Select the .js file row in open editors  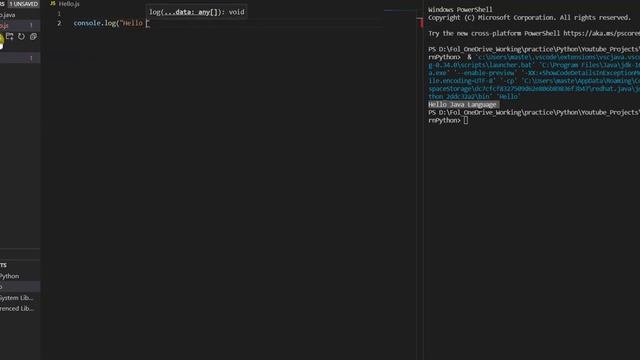coord(20,25)
